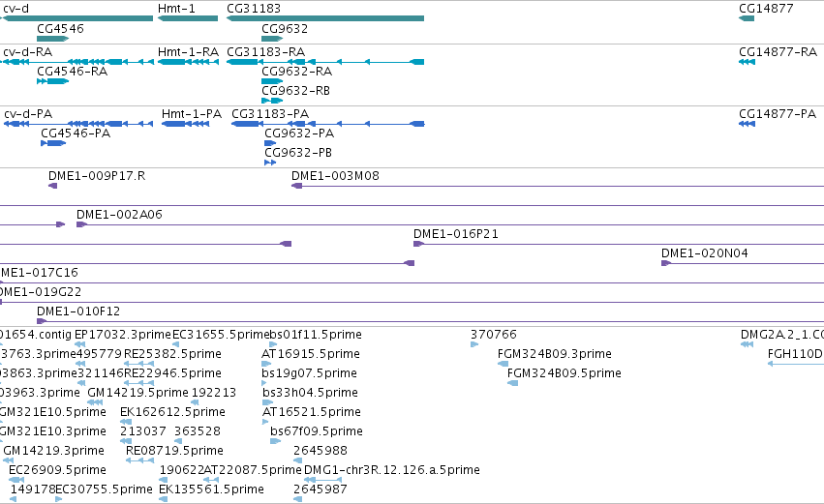Select the 2645987 feature label

[320, 489]
